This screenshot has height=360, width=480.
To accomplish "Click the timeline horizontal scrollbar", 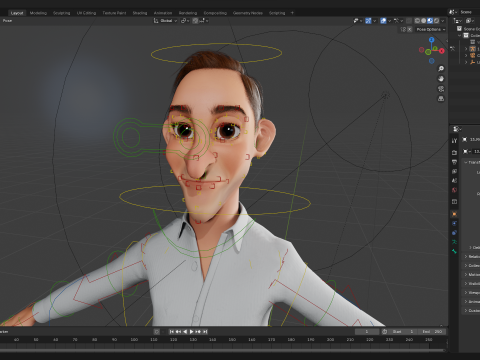I will click(222, 350).
